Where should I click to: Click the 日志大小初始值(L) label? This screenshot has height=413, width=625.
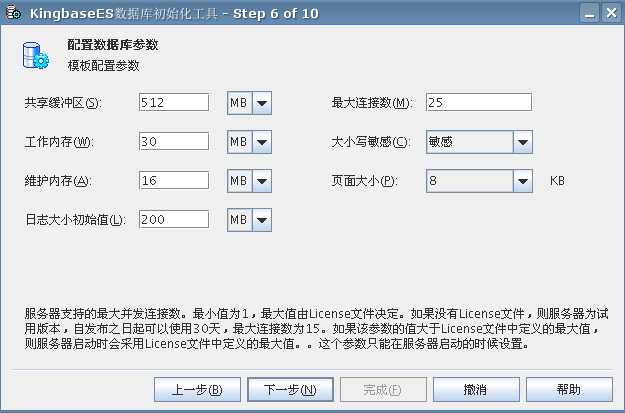75,220
